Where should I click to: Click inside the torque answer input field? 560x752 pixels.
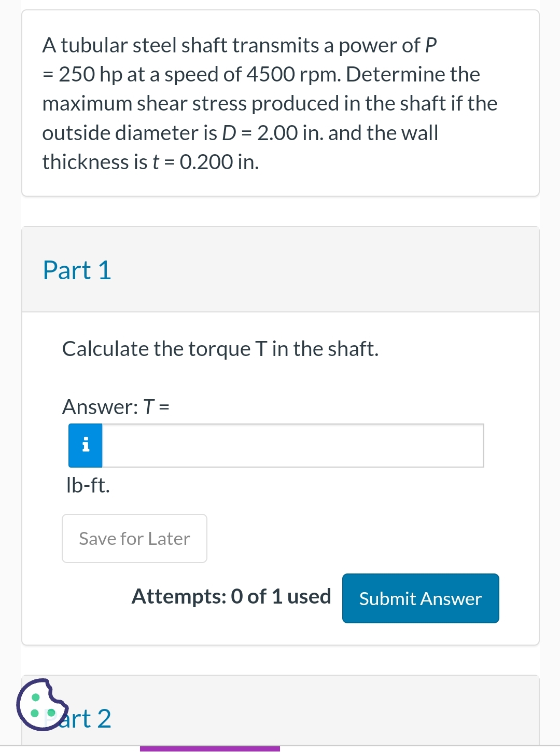click(x=290, y=445)
